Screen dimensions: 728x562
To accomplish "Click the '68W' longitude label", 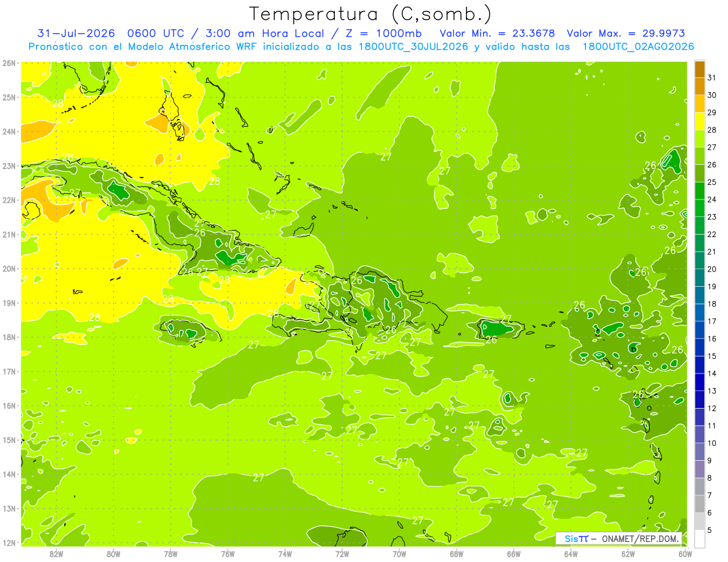I will coord(457,554).
